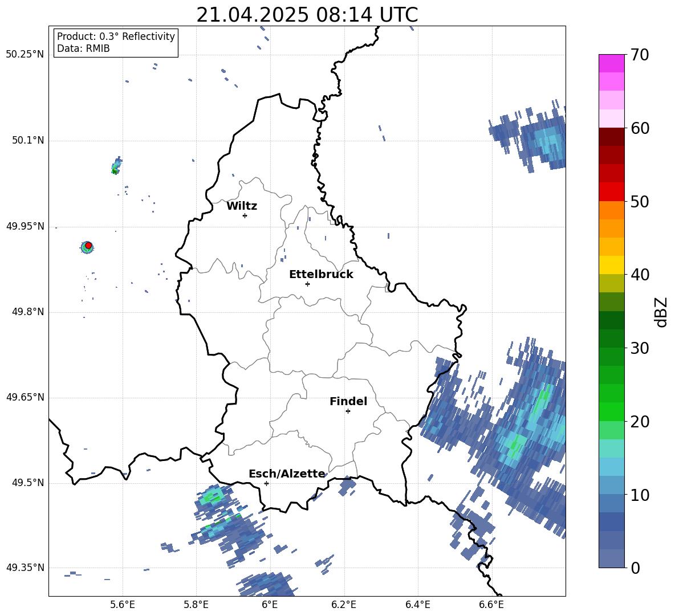The width and height of the screenshot is (675, 616).
Task: Click the dBZ colorbar axis label
Action: pos(662,312)
